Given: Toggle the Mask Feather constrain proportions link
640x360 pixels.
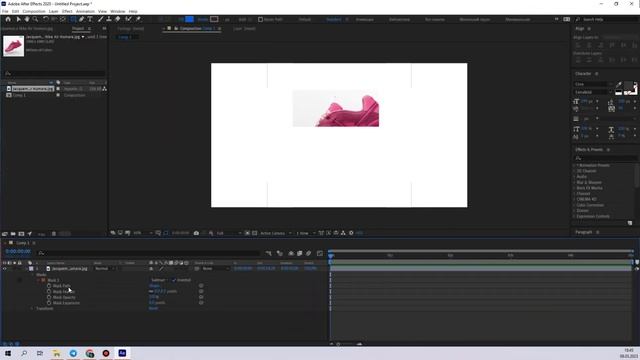Looking at the screenshot, I should 151,291.
